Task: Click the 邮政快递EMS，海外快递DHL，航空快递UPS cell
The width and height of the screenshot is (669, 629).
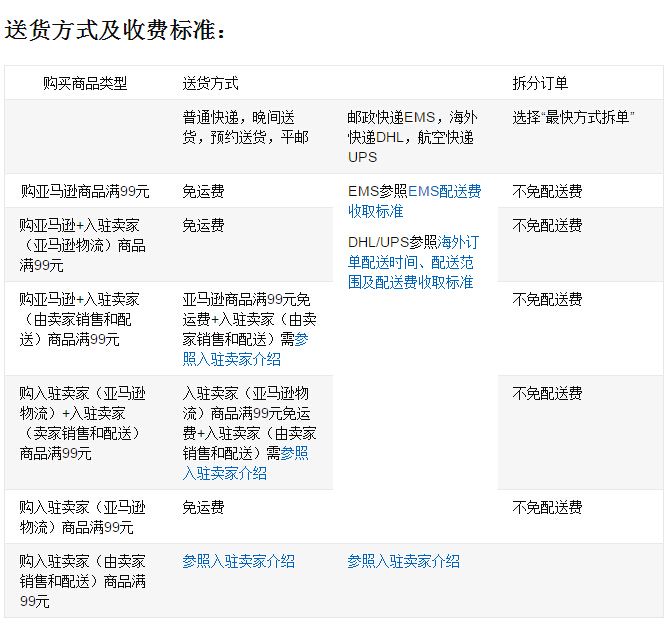Action: pos(412,137)
